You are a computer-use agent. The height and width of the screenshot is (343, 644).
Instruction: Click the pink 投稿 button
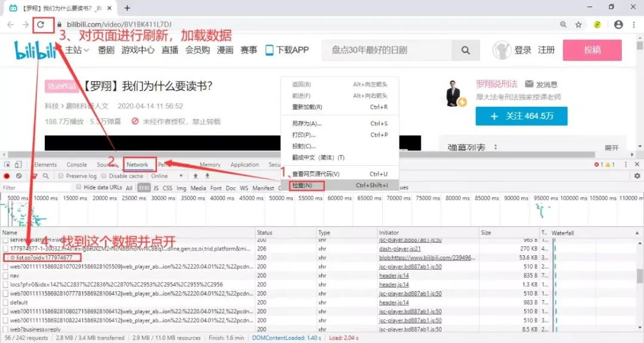coord(592,50)
